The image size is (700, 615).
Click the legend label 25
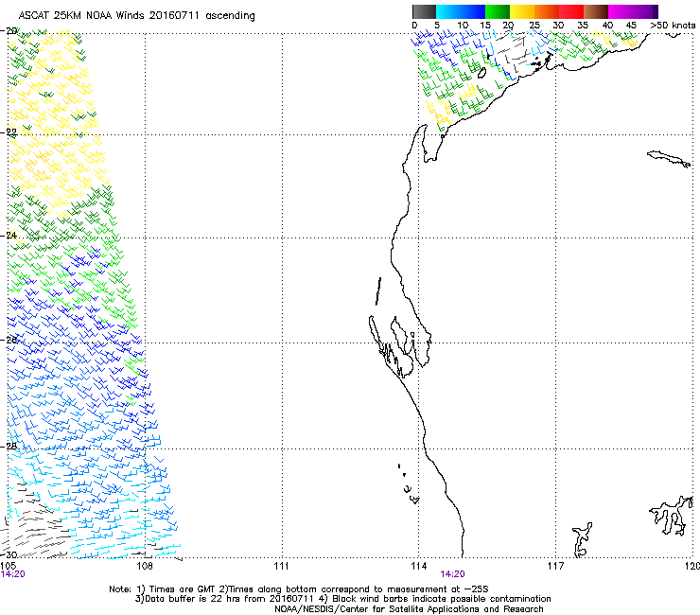coord(534,26)
